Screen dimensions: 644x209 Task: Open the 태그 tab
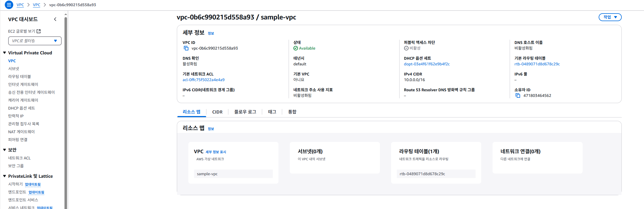pyautogui.click(x=272, y=112)
